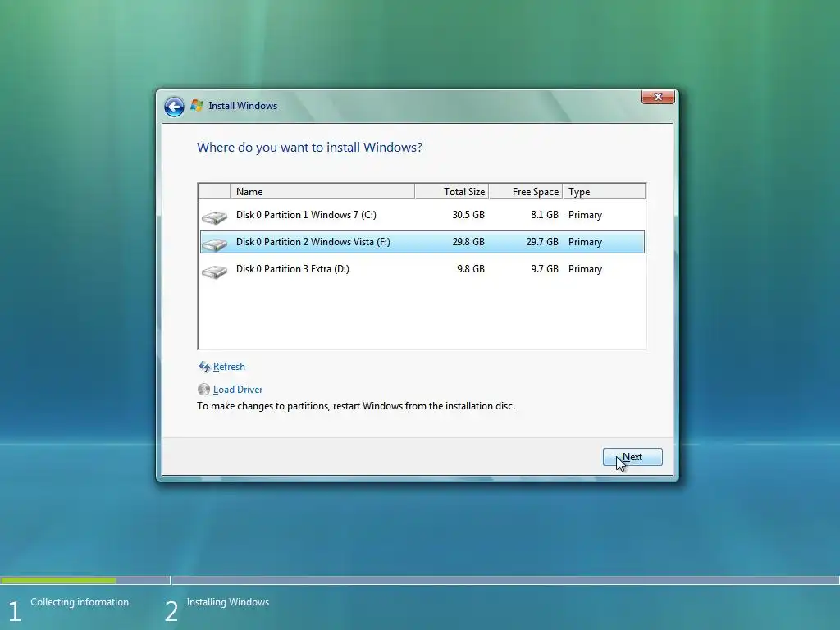The image size is (840, 630).
Task: Select Disk 0 Partition 1 Windows 7 (C:)
Action: click(x=422, y=215)
